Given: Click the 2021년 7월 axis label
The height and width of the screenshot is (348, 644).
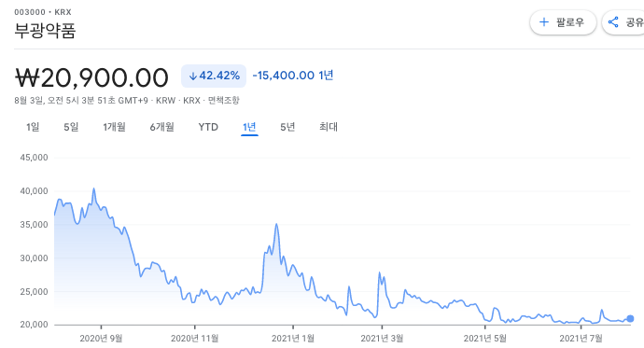Looking at the screenshot, I should (581, 339).
